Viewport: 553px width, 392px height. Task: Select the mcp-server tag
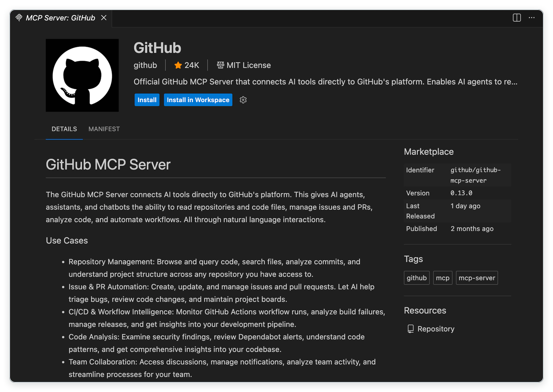[477, 278]
